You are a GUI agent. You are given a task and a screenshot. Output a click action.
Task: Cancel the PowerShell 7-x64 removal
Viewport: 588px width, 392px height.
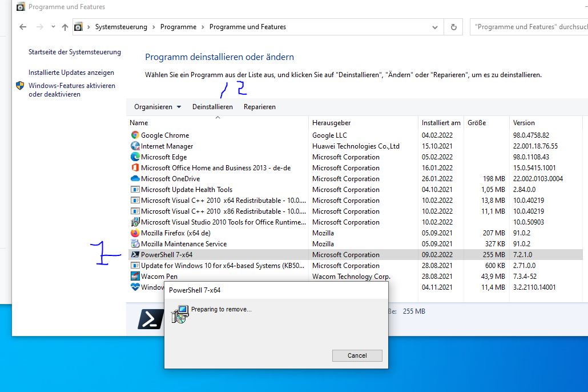pyautogui.click(x=357, y=355)
